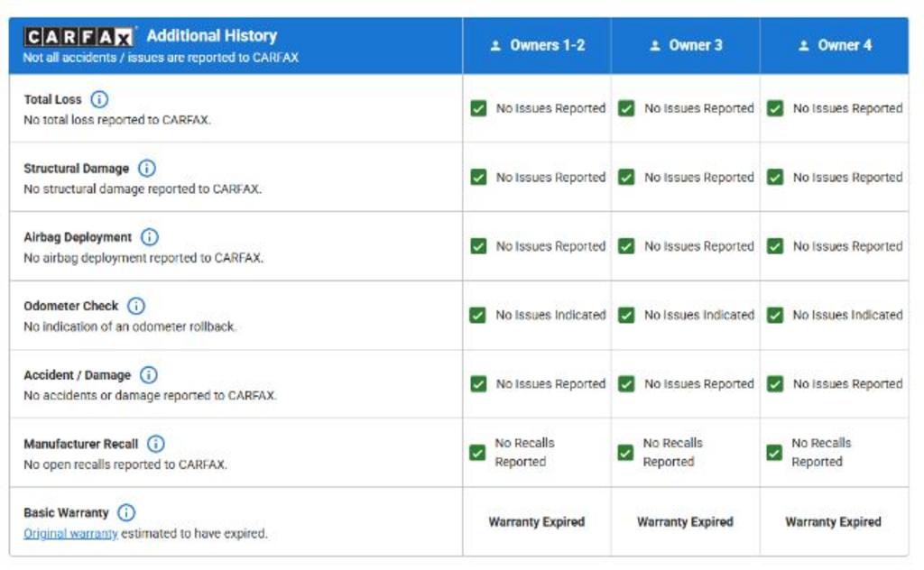Open info icon beside Manufacturer Recall

tap(155, 444)
